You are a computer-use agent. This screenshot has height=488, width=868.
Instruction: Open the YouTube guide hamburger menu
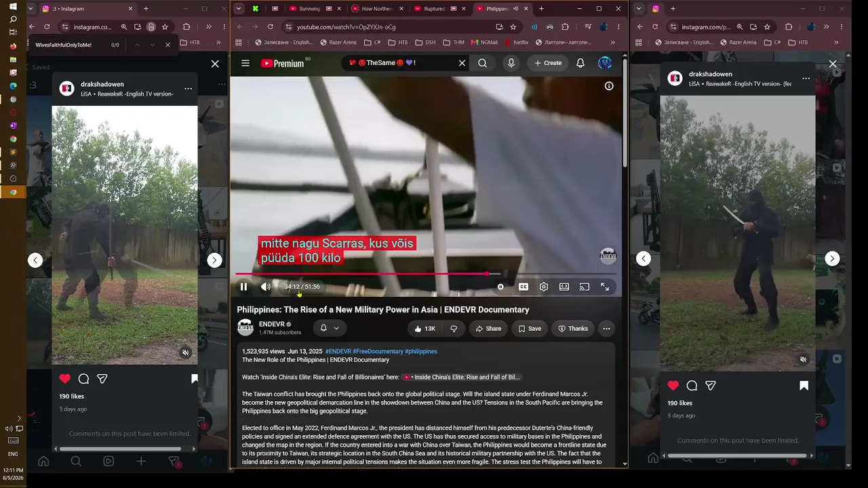(245, 63)
